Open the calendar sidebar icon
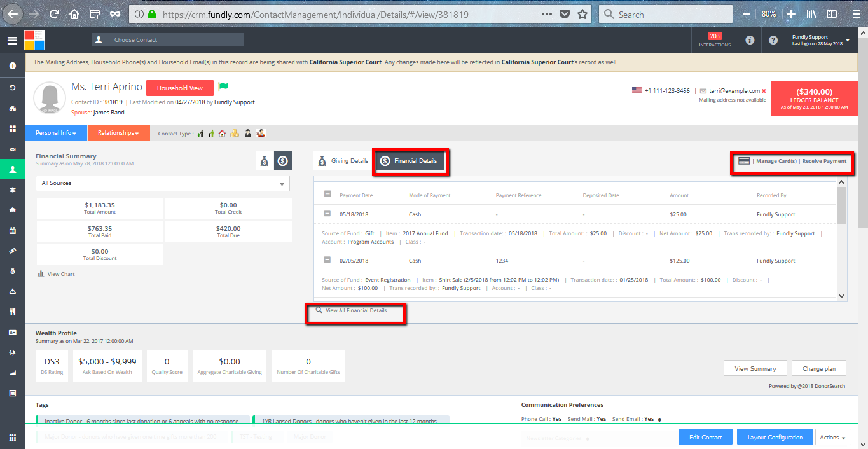868x449 pixels. coord(12,231)
